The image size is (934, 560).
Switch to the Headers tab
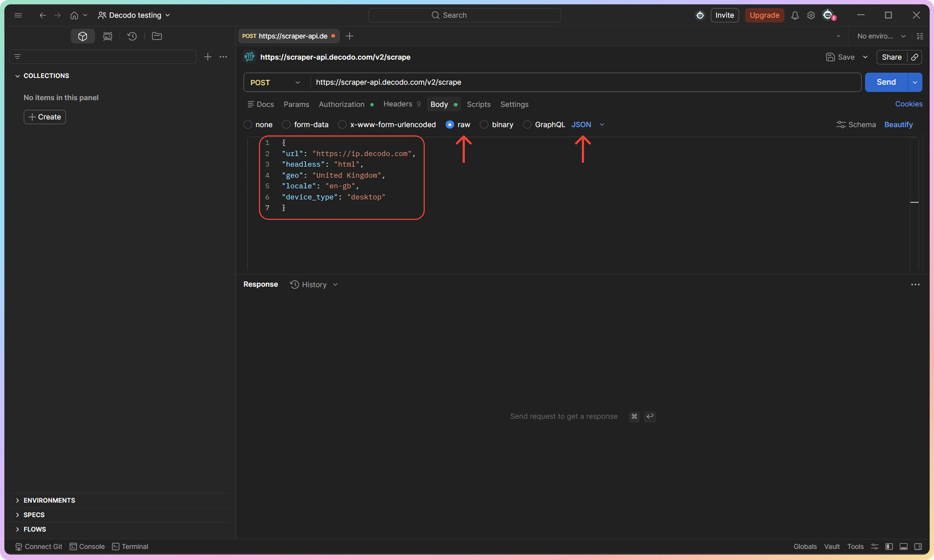click(x=397, y=104)
